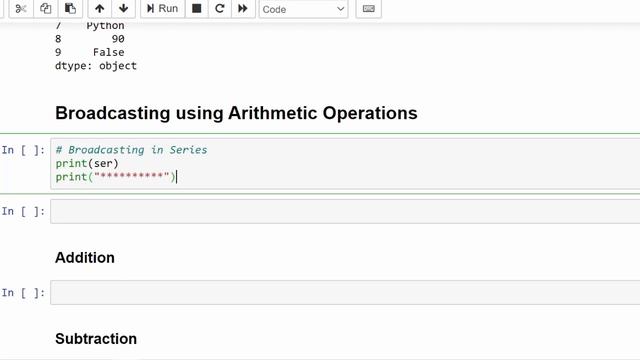Select the empty cell under Addition heading
This screenshot has width=640, height=360.
[x=345, y=293]
